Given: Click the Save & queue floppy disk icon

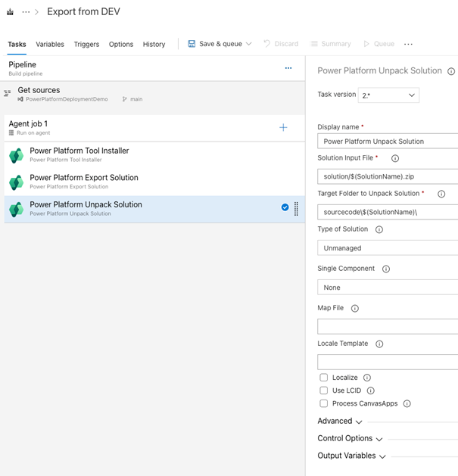Looking at the screenshot, I should (192, 44).
